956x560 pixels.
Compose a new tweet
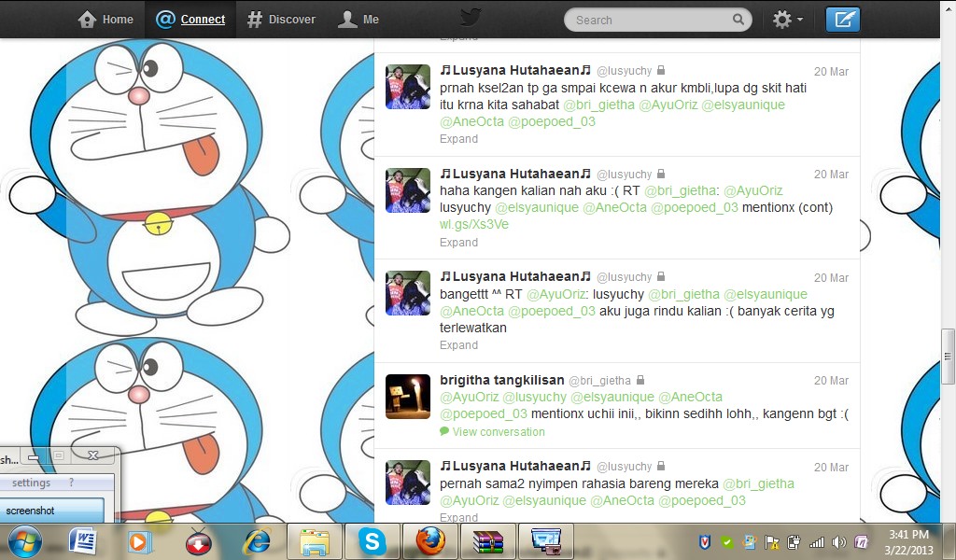point(843,20)
